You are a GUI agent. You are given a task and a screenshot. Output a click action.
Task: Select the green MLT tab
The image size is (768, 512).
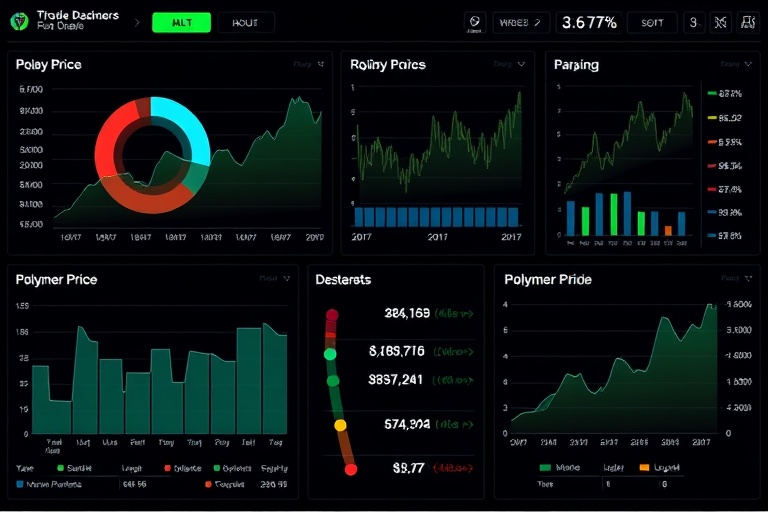click(181, 22)
